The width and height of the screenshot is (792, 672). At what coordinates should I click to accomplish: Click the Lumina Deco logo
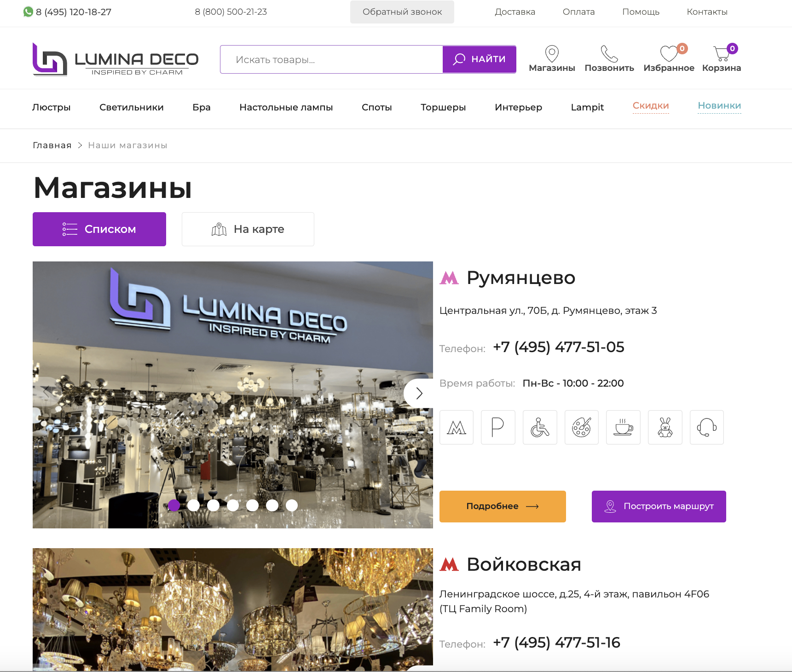[x=116, y=59]
